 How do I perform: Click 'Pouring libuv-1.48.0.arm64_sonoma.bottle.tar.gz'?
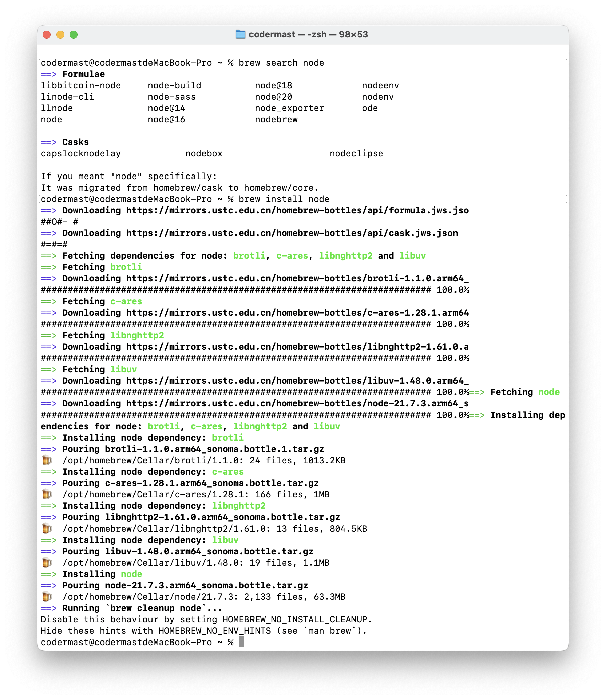click(x=188, y=552)
